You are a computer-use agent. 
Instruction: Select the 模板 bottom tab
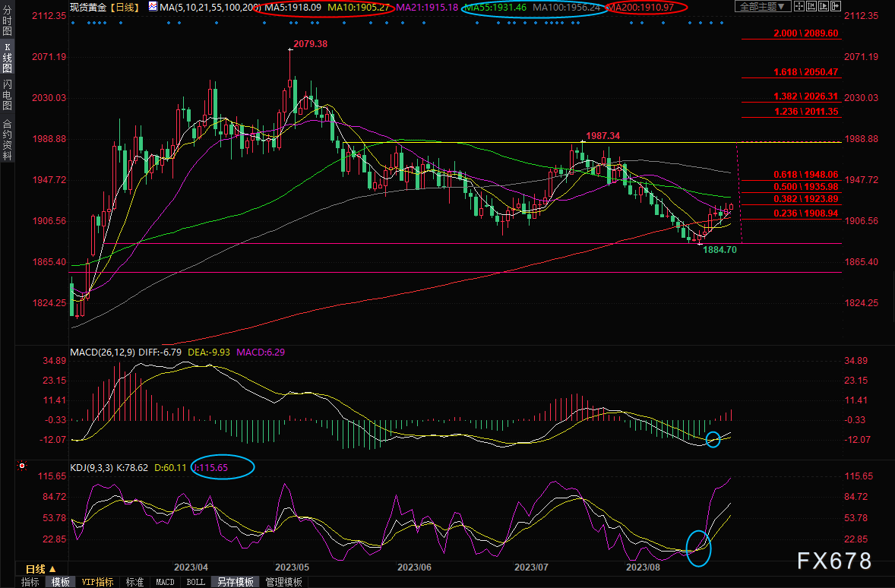coord(60,582)
